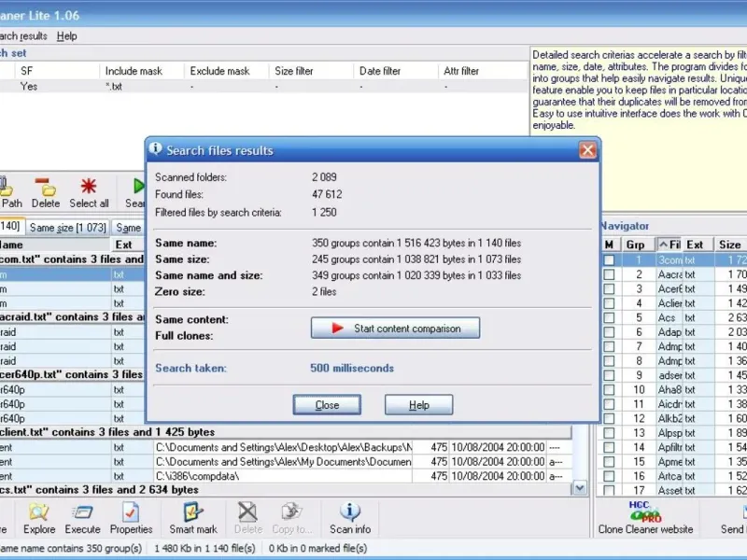Check the box for group 2 Aacra row
This screenshot has height=560, width=747.
[x=609, y=274]
